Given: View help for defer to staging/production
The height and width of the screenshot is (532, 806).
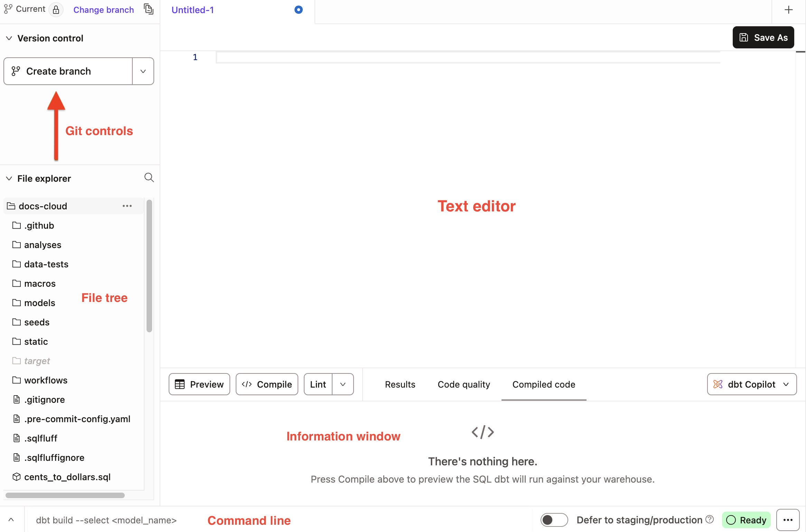Looking at the screenshot, I should (x=710, y=519).
